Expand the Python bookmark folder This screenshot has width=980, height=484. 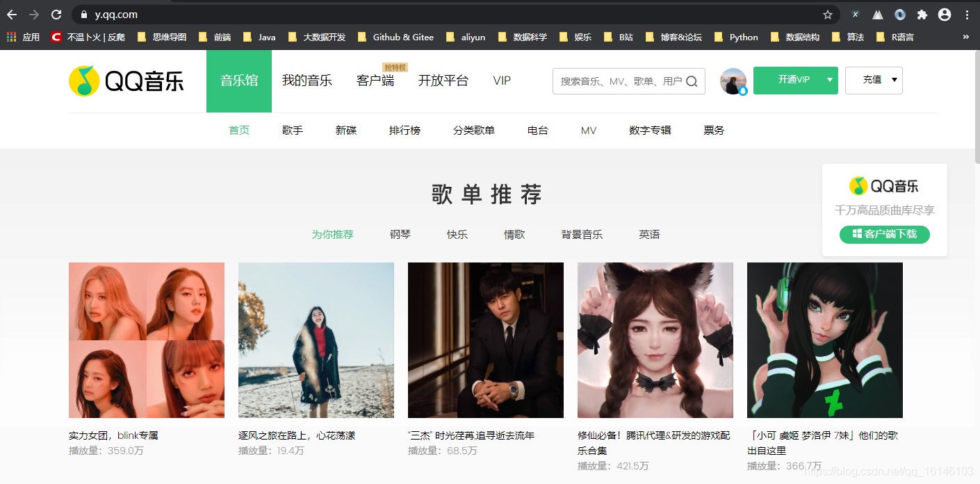tap(736, 37)
